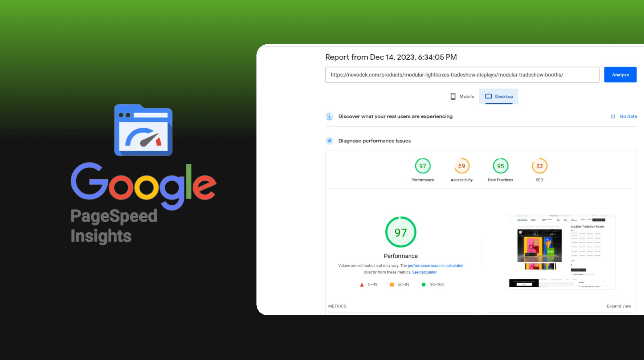The height and width of the screenshot is (360, 644).
Task: Click the Expand view toggle
Action: pos(619,306)
